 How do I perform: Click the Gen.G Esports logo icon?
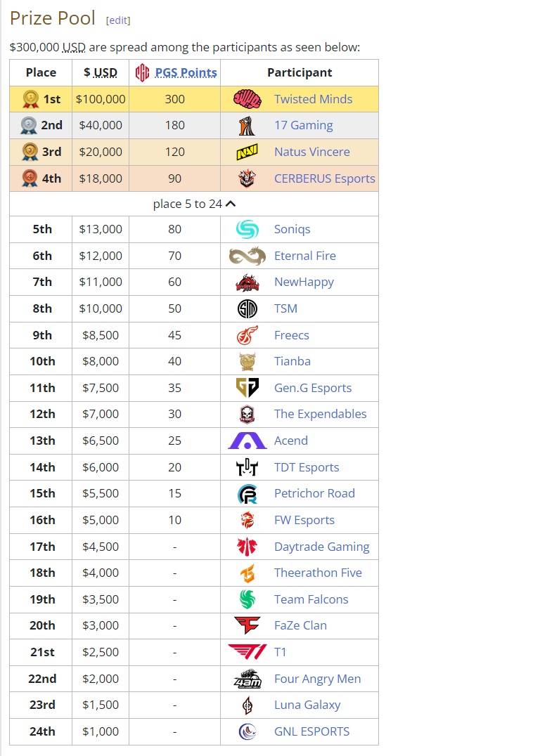coord(247,388)
